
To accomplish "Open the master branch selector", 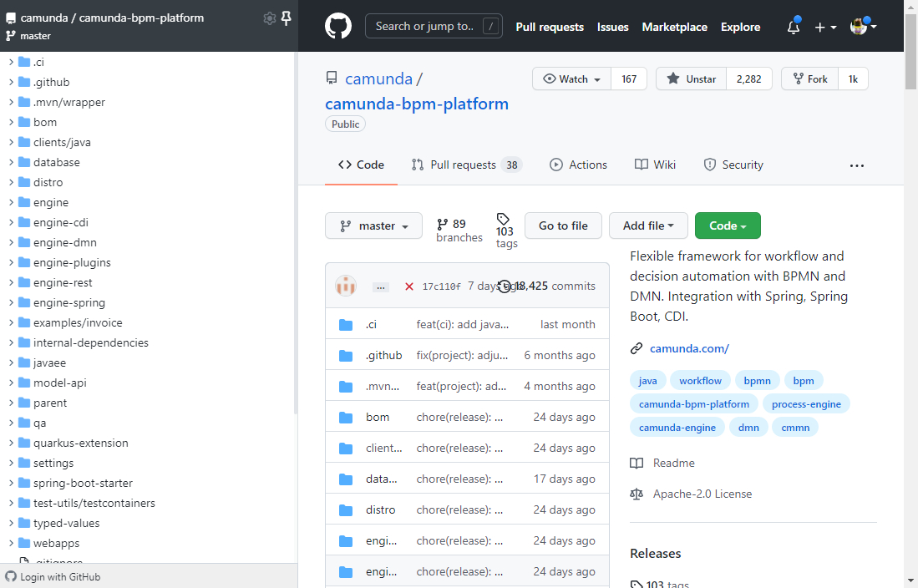I will [373, 226].
